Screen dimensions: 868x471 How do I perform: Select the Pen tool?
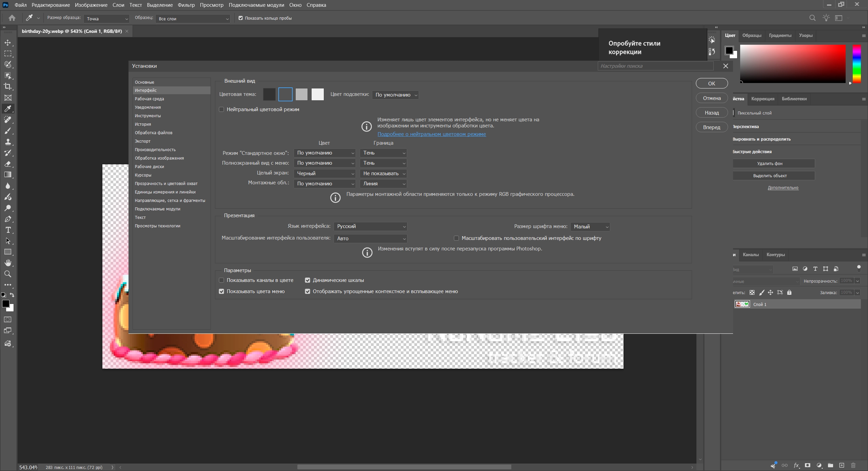[8, 219]
